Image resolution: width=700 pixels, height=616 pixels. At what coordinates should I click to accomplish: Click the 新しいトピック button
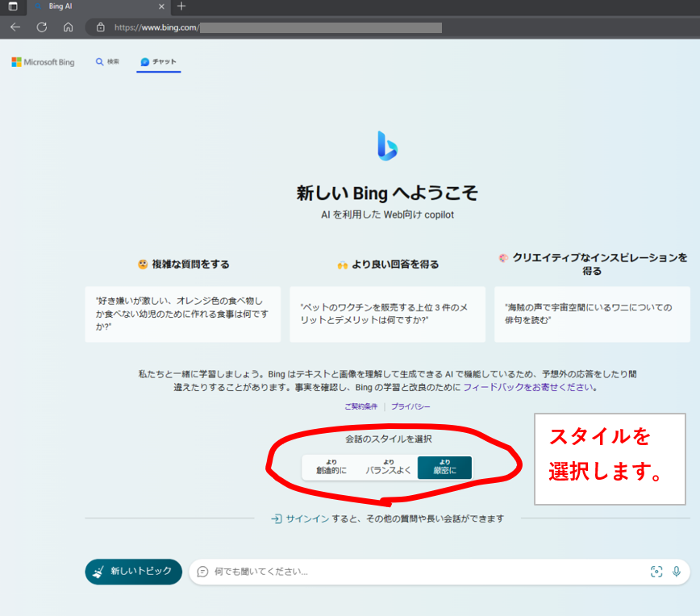coord(134,572)
